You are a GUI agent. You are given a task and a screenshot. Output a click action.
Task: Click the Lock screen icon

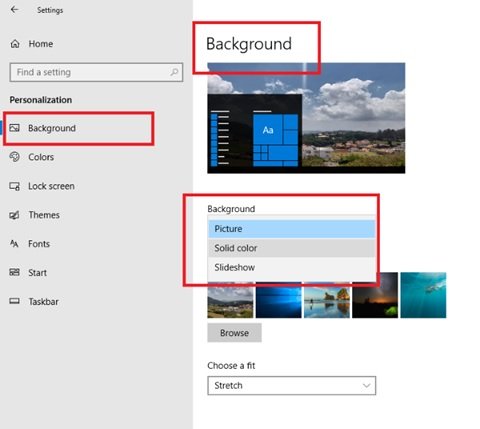[14, 186]
